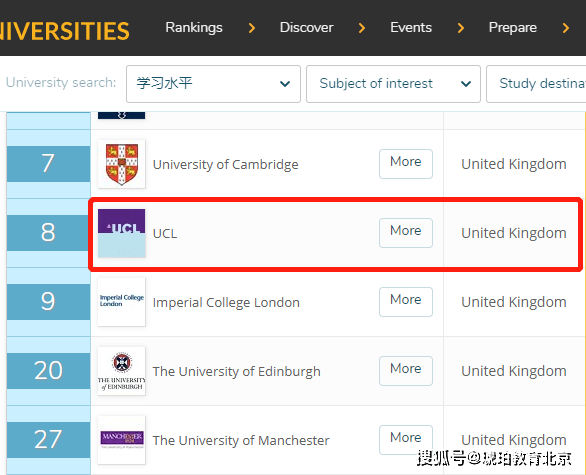586x475 pixels.
Task: Open The University of Manchester link
Action: tap(241, 440)
